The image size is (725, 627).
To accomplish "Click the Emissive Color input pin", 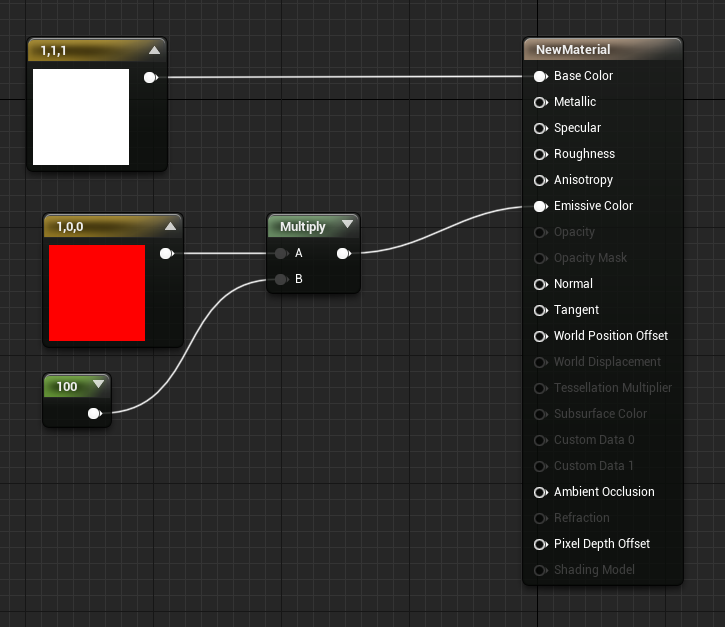I will click(541, 206).
